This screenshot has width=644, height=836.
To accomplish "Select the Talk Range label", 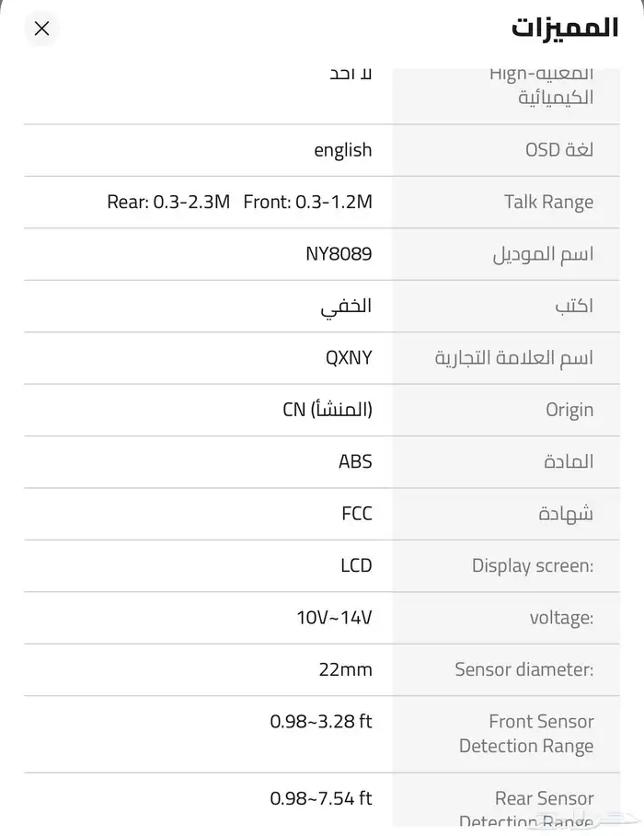I will coord(548,202).
